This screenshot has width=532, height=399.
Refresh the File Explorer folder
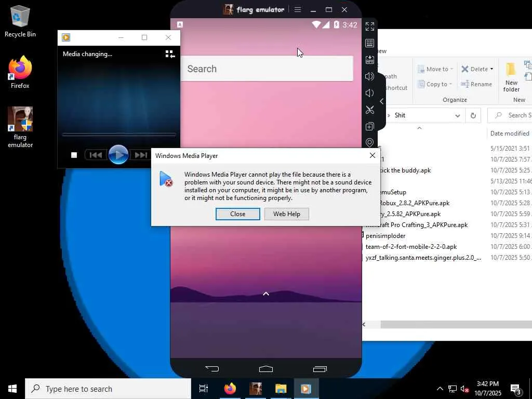tap(473, 116)
